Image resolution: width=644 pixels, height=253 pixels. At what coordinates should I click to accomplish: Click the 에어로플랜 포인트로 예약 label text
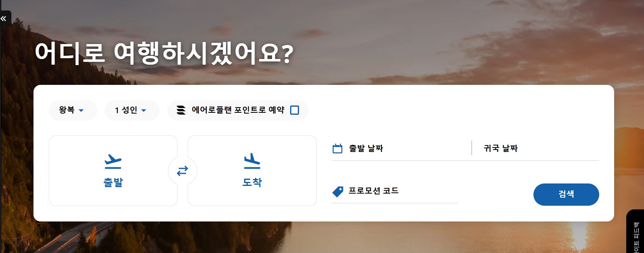[238, 110]
